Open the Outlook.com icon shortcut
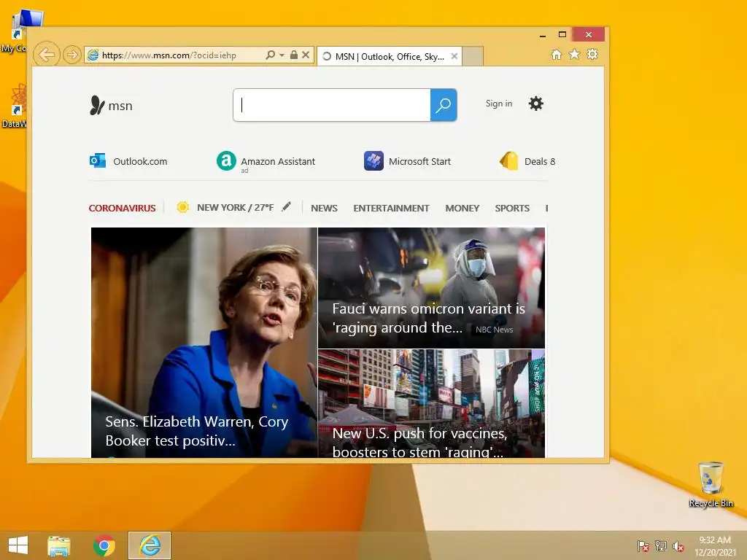 (x=98, y=160)
